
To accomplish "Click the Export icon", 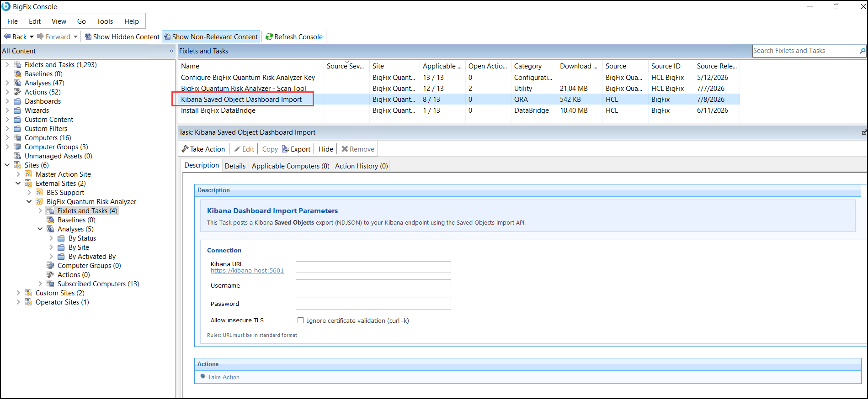I will coord(286,149).
